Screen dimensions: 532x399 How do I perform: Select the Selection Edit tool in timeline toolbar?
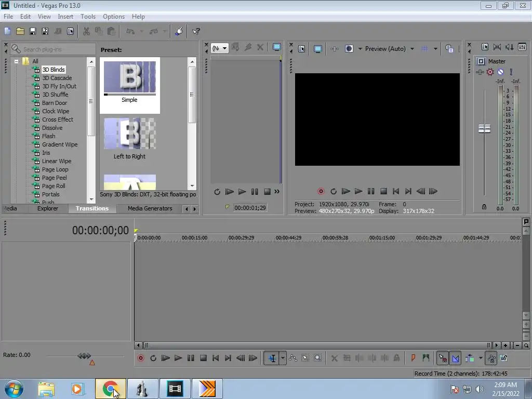[305, 358]
